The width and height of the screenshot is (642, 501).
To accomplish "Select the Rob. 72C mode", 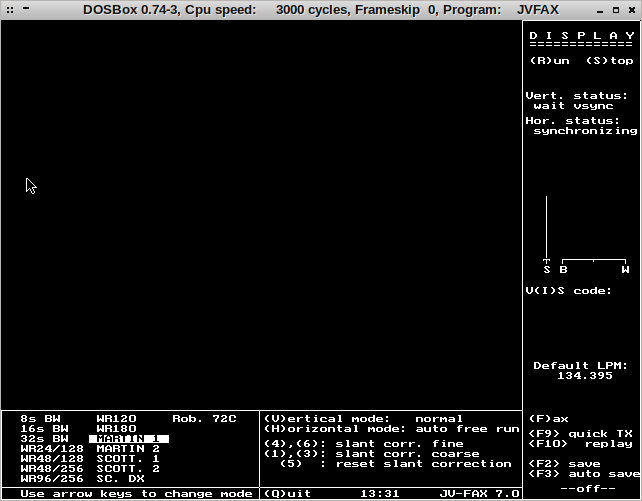I will tap(204, 419).
